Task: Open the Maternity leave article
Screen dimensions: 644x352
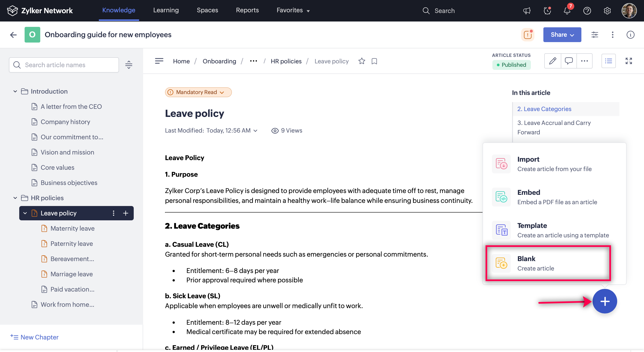Action: click(x=72, y=228)
